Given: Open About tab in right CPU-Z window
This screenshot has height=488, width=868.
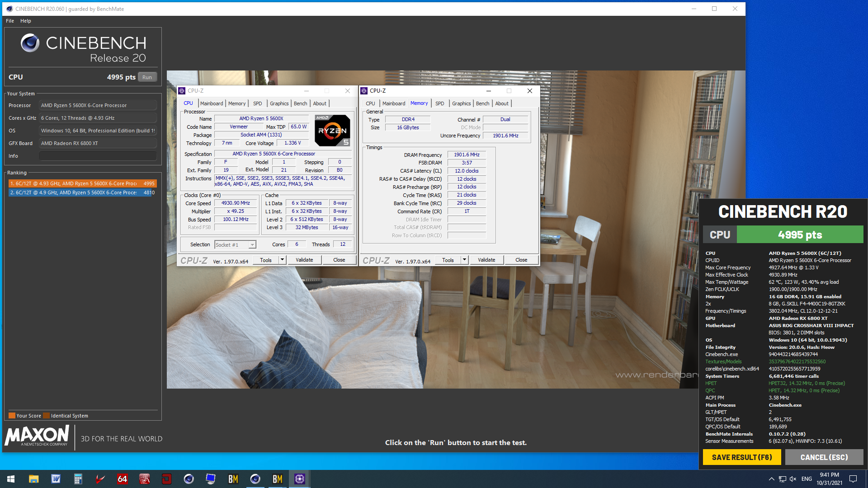Looking at the screenshot, I should click(x=502, y=103).
